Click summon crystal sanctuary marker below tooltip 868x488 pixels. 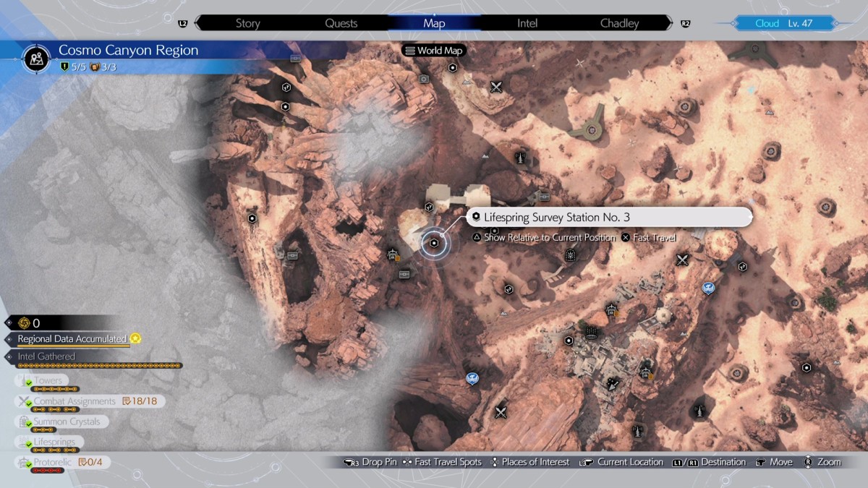[571, 255]
